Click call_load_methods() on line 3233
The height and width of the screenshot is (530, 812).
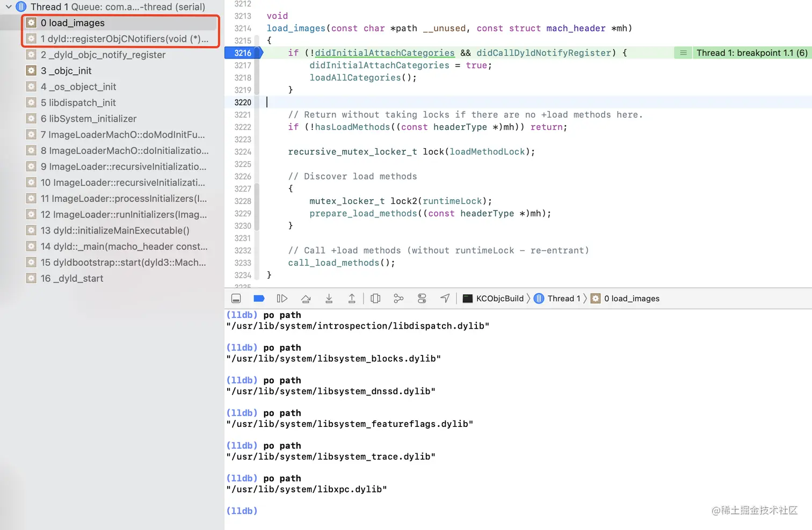[342, 263]
